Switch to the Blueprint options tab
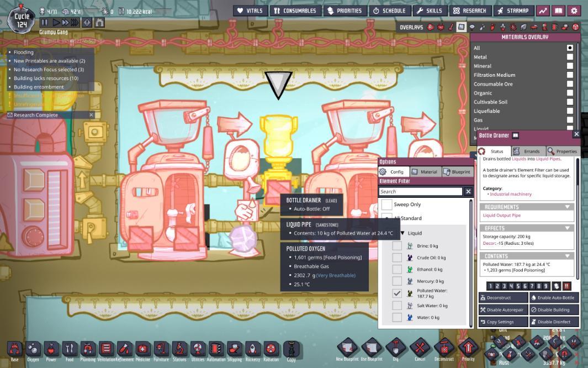Image resolution: width=588 pixels, height=368 pixels. 458,172
